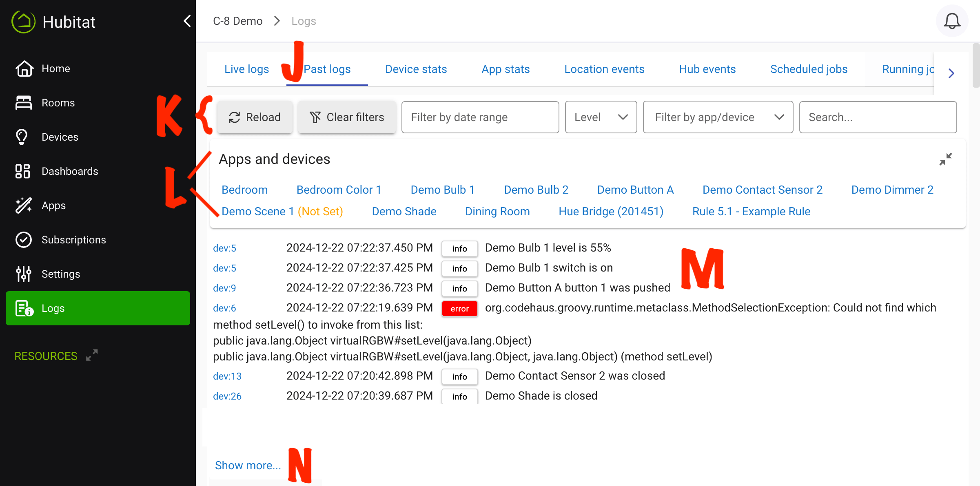The height and width of the screenshot is (486, 980).
Task: Open dev:13 log source link
Action: 227,376
